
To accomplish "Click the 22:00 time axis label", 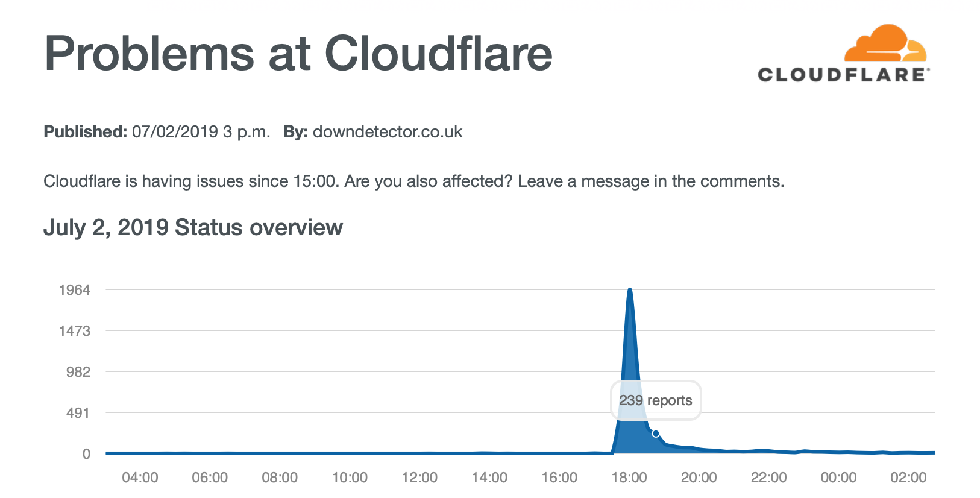I will [769, 478].
